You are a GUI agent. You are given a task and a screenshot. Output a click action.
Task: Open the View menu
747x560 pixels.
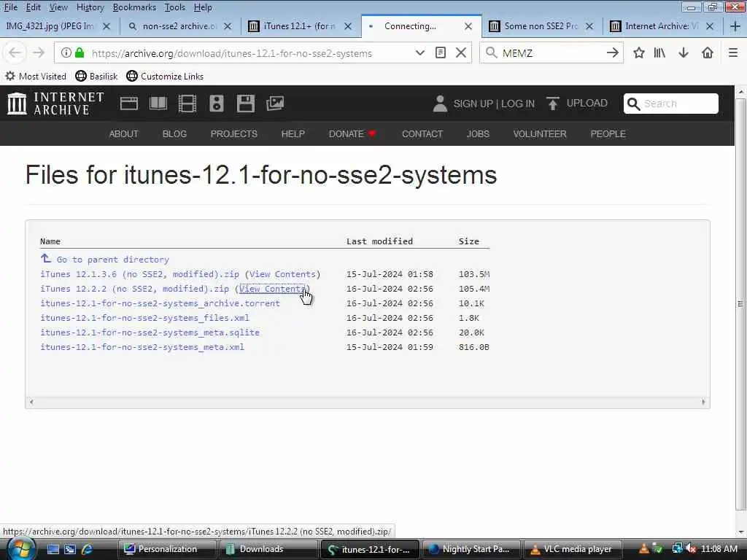pos(58,7)
